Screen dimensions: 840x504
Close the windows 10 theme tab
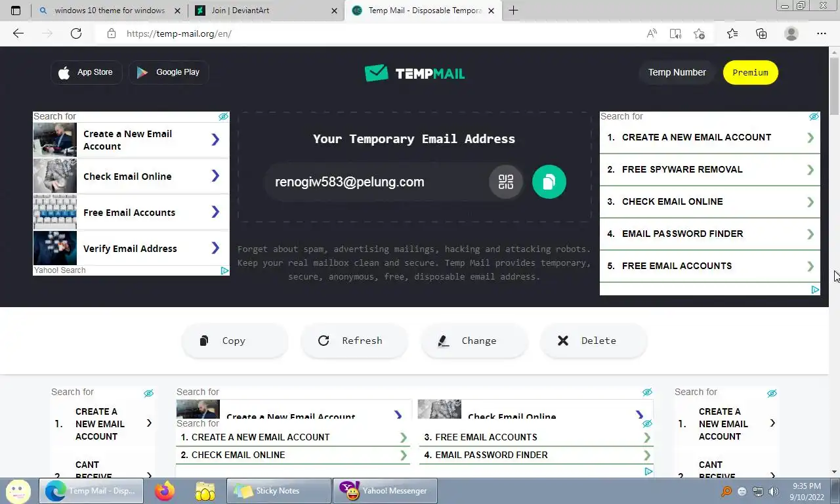(x=177, y=10)
